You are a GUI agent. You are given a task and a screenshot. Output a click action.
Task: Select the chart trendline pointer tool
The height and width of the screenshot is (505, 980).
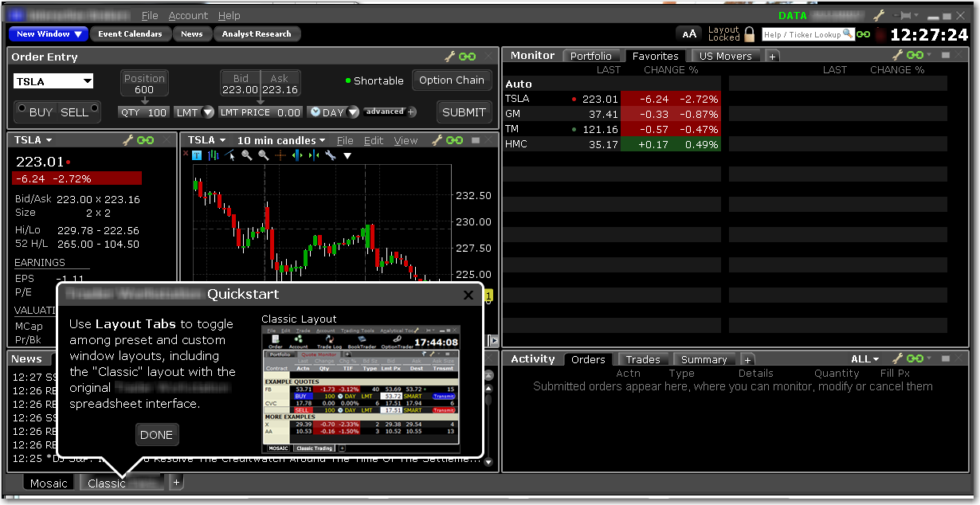point(230,155)
